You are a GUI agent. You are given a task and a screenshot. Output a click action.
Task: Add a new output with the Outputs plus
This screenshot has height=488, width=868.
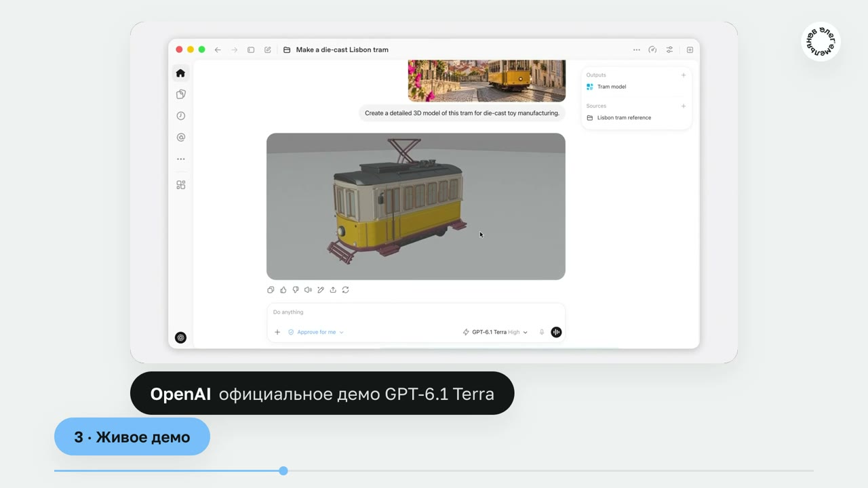click(684, 75)
